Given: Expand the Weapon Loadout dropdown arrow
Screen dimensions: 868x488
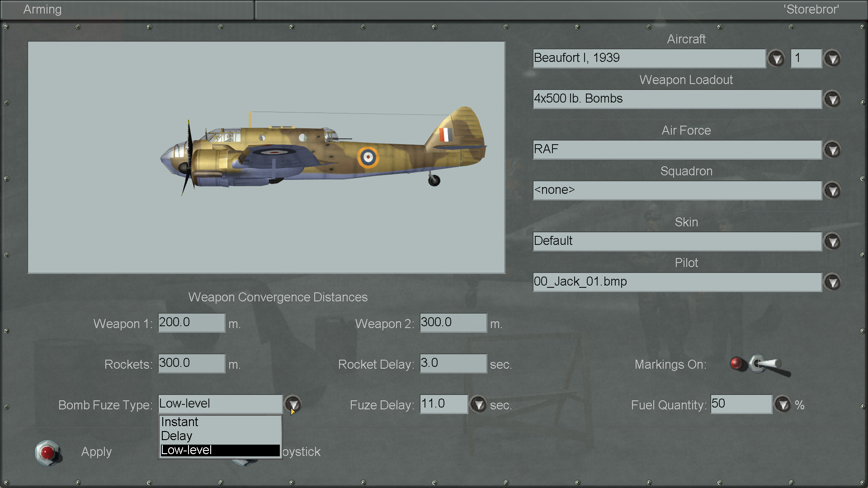Looking at the screenshot, I should [832, 99].
